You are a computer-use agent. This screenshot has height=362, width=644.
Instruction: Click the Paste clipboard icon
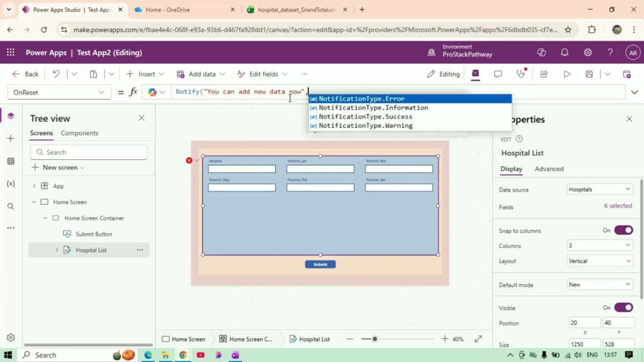(93, 74)
